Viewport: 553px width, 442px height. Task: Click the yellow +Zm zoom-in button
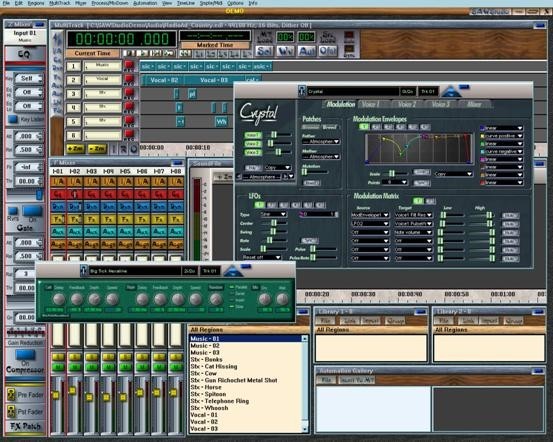(75, 149)
